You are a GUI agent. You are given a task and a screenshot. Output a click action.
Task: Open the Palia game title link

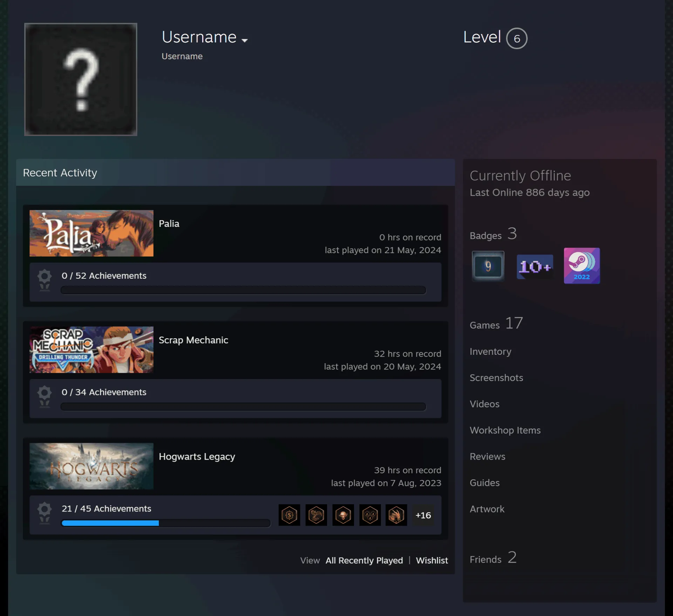169,224
